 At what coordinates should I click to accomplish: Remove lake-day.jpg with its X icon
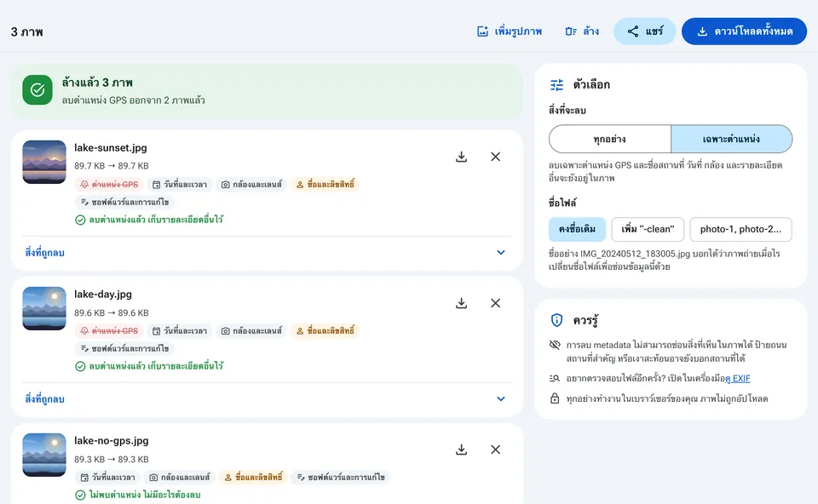[x=496, y=303]
